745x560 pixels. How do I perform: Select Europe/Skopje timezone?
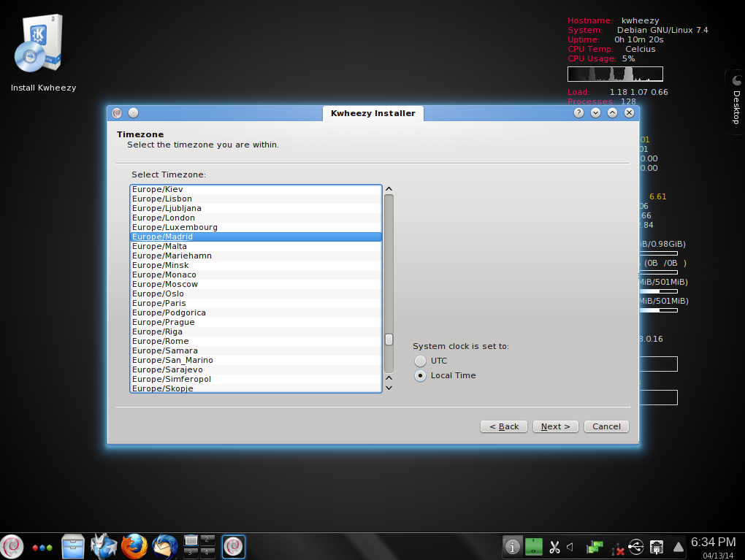tap(256, 388)
